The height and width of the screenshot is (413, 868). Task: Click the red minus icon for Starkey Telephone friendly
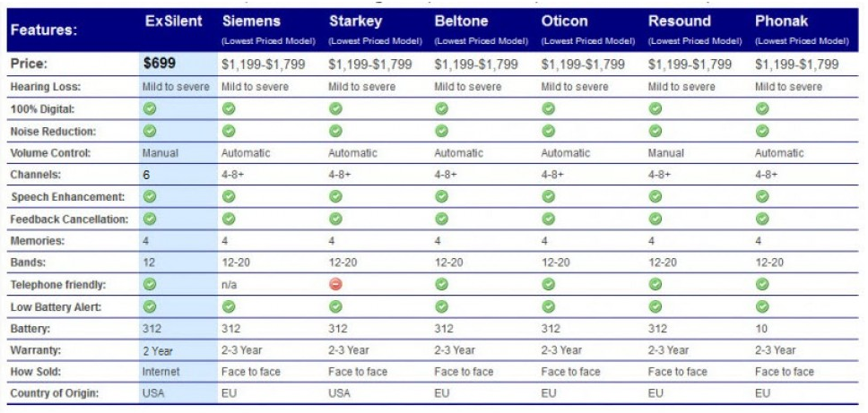tap(335, 284)
